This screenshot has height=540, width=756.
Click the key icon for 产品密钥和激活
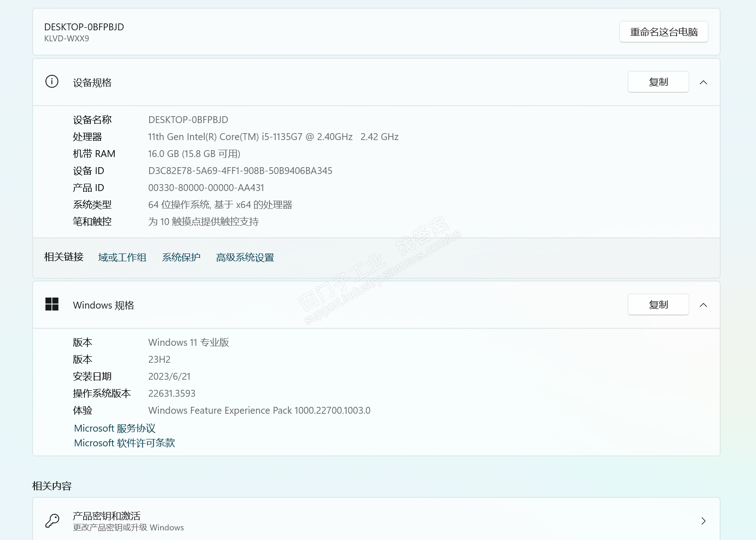(52, 521)
